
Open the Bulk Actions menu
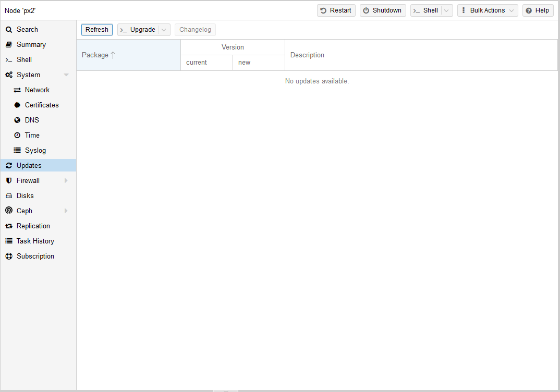487,10
